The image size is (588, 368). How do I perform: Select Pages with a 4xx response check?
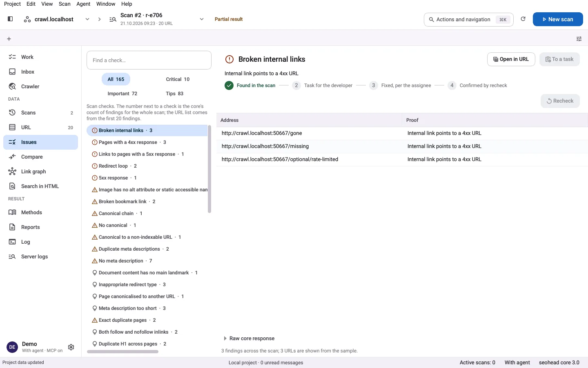[x=147, y=142]
